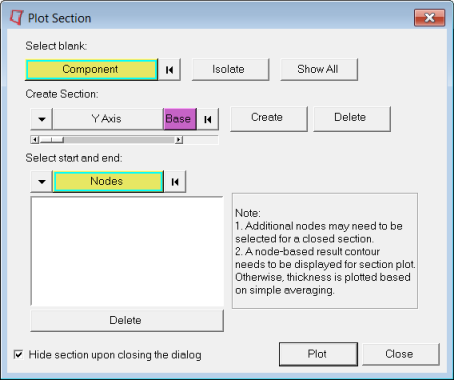The width and height of the screenshot is (454, 380).
Task: Click the Plot button
Action: coord(318,354)
